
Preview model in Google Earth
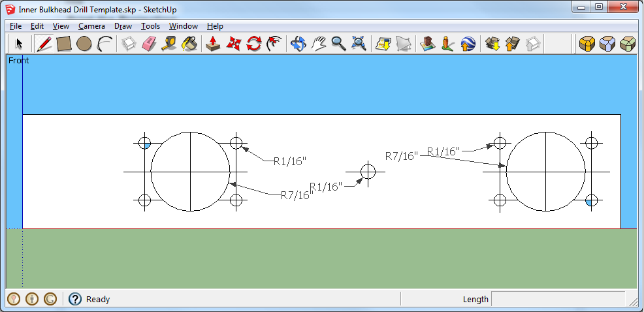(x=468, y=44)
